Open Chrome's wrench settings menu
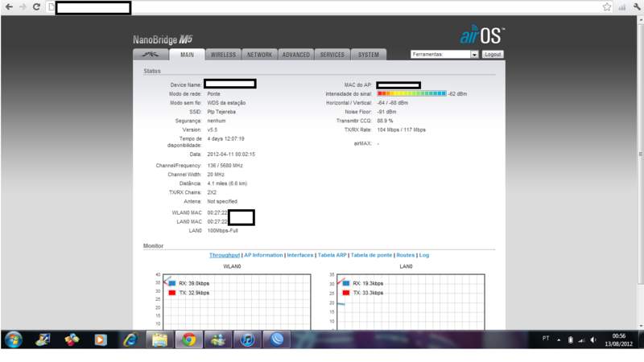This screenshot has height=362, width=644. [x=637, y=7]
